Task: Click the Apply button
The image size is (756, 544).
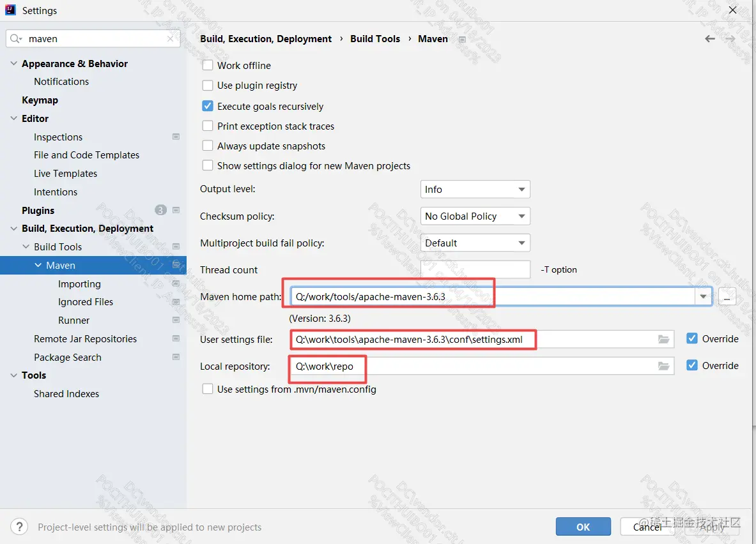Action: click(712, 527)
